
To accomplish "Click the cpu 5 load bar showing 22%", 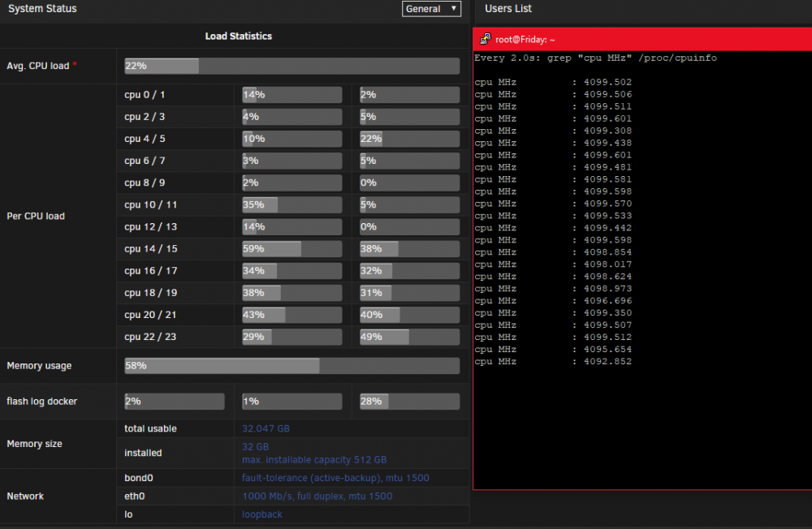I will click(409, 139).
